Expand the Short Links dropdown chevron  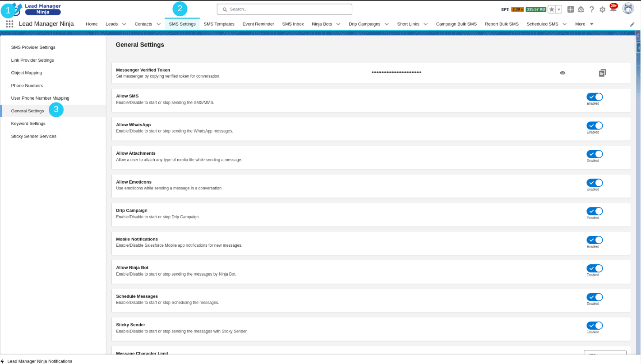[425, 24]
